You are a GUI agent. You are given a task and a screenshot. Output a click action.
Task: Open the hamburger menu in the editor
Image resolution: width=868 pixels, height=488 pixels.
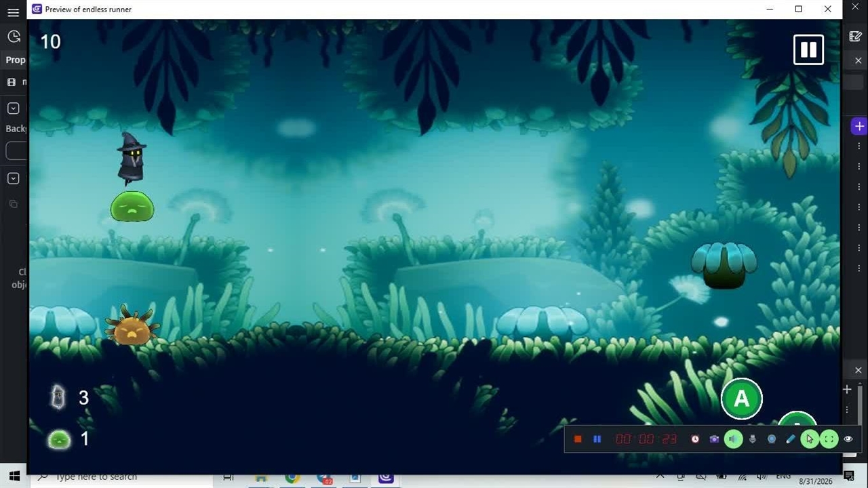(13, 12)
